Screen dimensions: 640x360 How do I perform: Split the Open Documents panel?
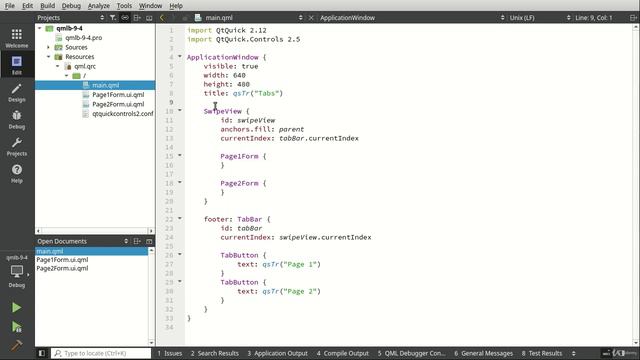(137, 241)
